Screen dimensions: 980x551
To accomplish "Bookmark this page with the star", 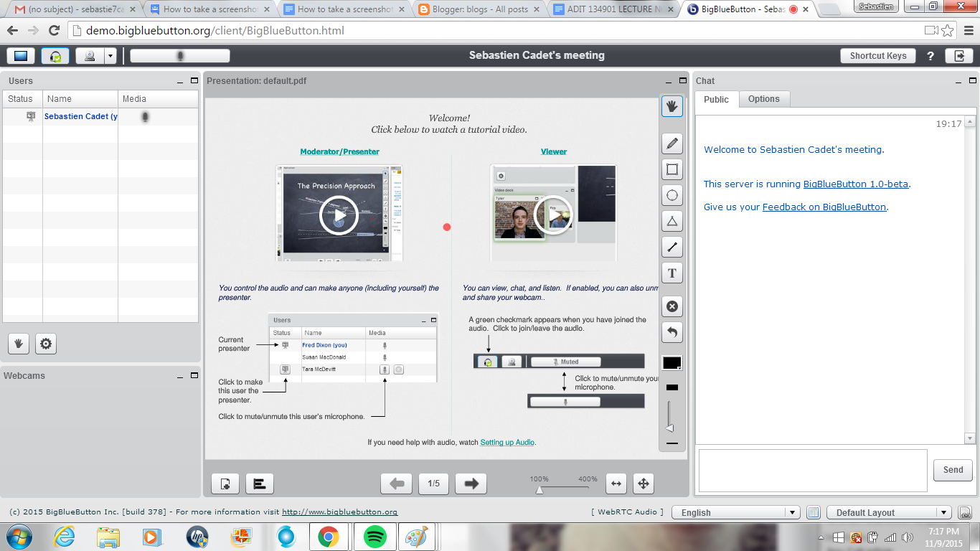I will click(948, 31).
